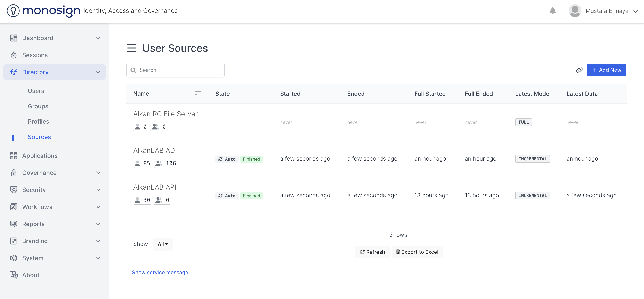The height and width of the screenshot is (299, 644).
Task: Open the Show All rows dropdown
Action: (x=162, y=244)
